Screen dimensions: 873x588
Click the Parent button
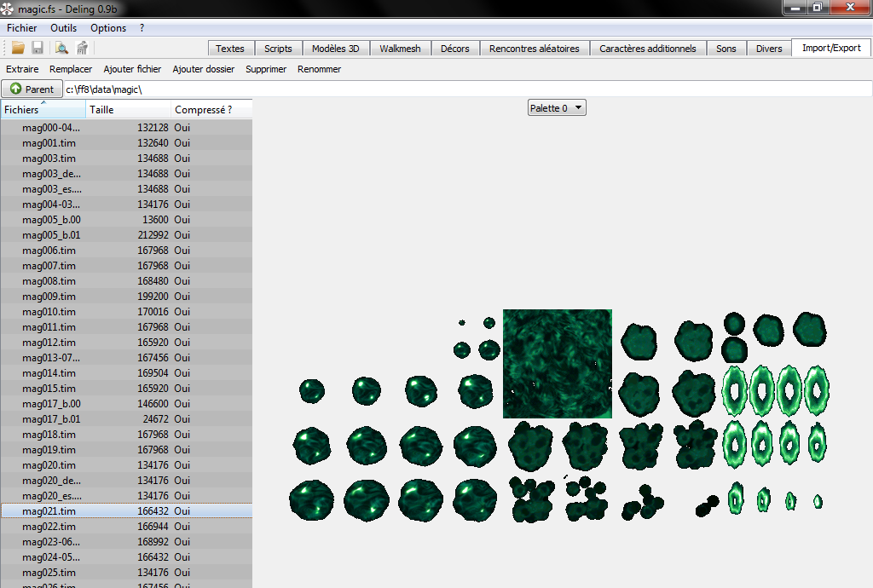click(32, 89)
